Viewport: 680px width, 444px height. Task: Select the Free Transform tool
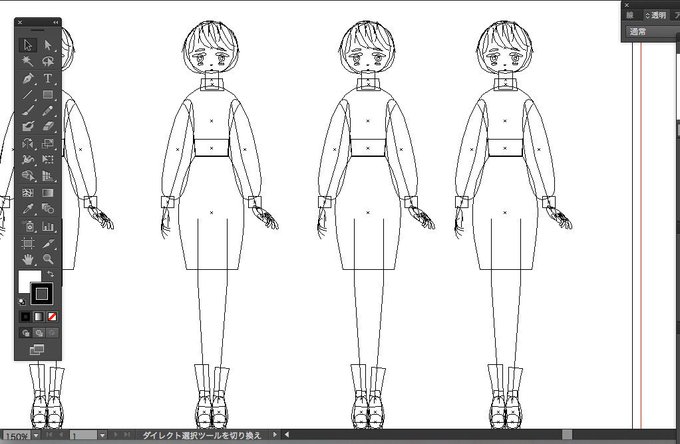pyautogui.click(x=48, y=160)
